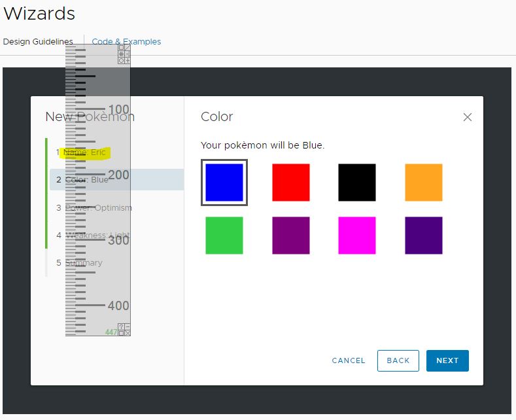Click the 100 mark on the ruler
The height and width of the screenshot is (420, 516).
tap(119, 109)
